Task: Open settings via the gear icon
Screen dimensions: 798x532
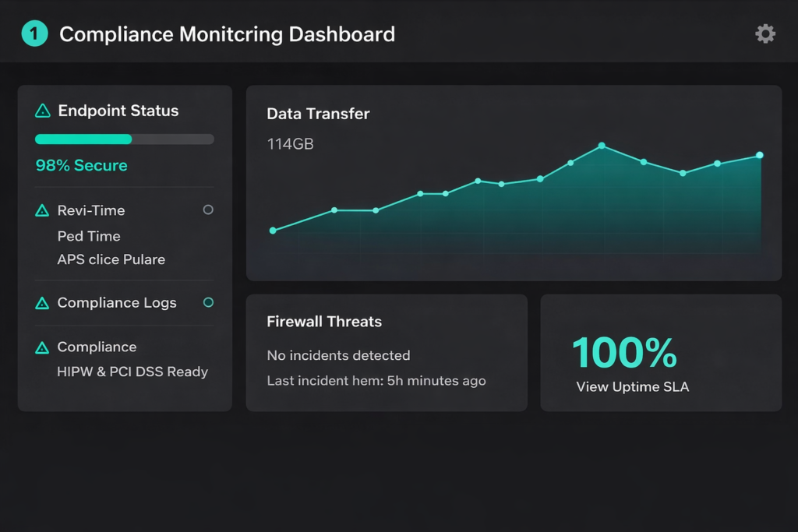Action: pos(765,33)
